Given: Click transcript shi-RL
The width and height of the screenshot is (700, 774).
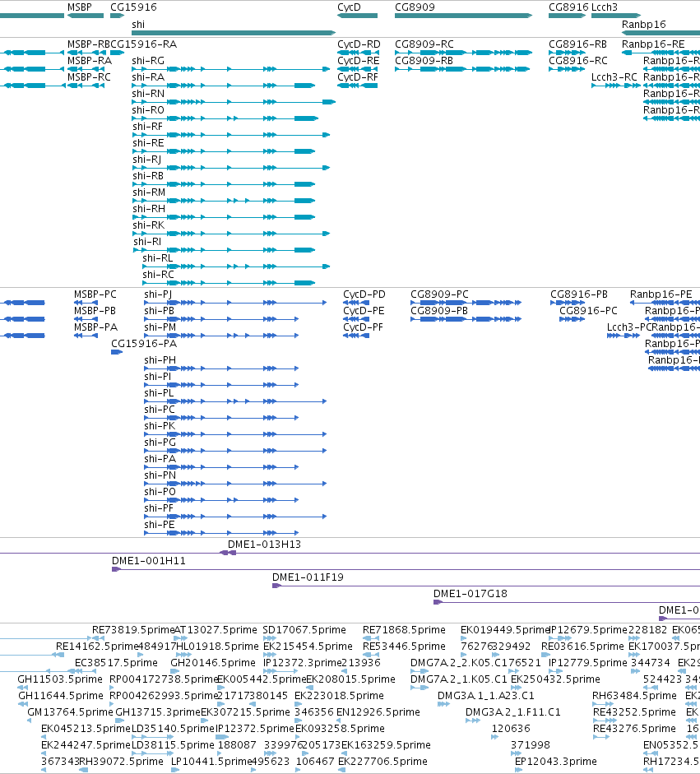Looking at the screenshot, I should tap(236, 266).
